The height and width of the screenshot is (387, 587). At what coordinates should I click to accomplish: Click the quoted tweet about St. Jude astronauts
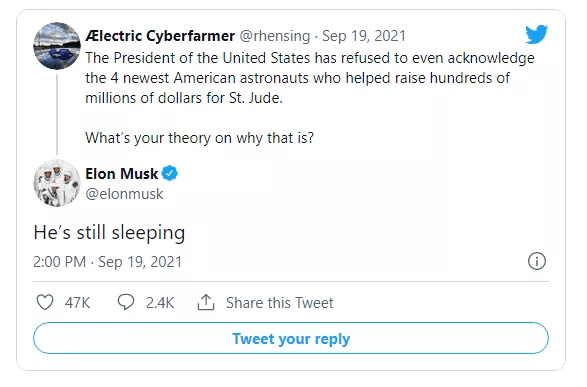point(310,98)
